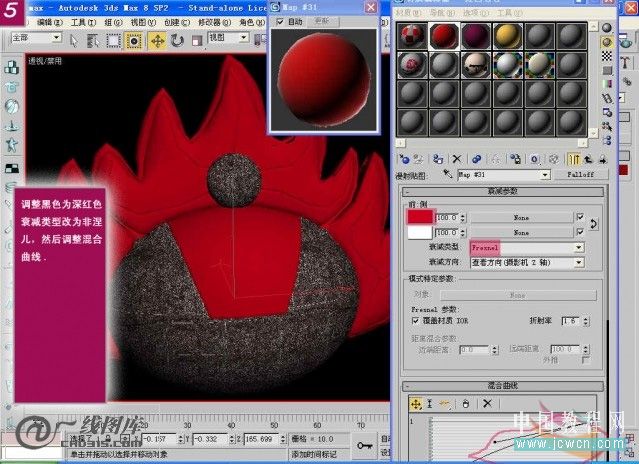
Task: Click Sample Type sphere icon on editor side
Action: [x=607, y=28]
